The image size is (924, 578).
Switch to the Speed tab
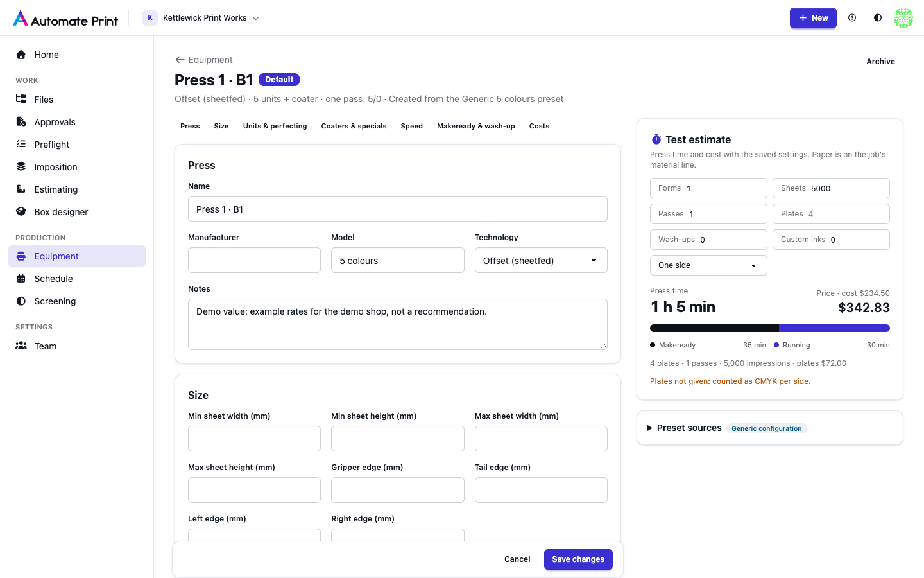412,126
